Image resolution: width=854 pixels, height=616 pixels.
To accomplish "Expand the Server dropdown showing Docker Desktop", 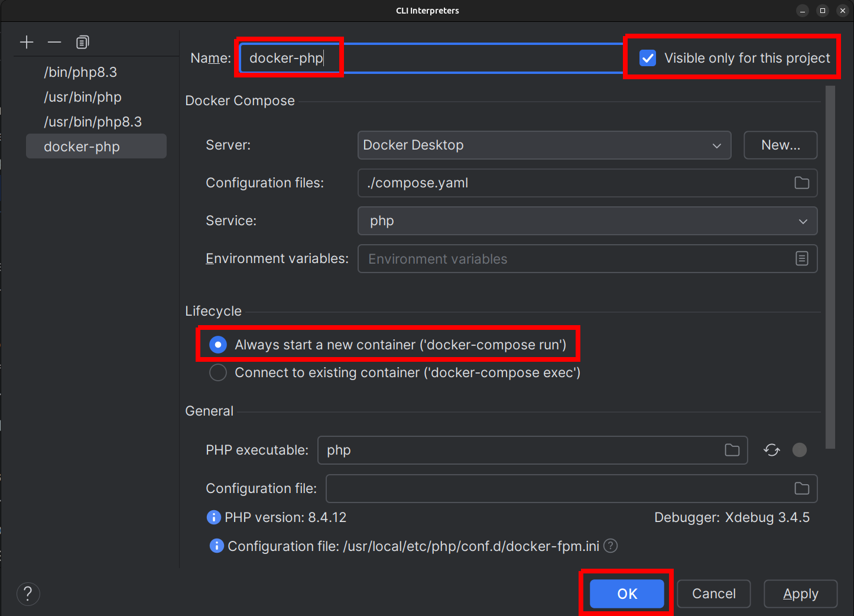I will click(x=544, y=145).
